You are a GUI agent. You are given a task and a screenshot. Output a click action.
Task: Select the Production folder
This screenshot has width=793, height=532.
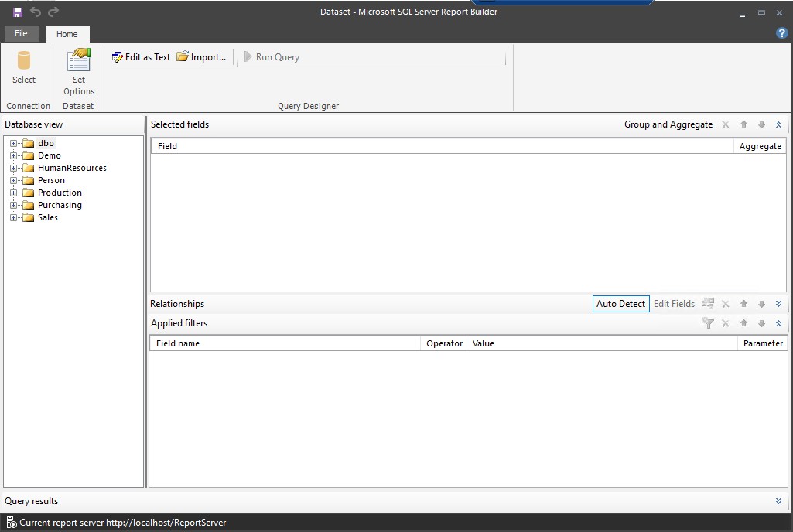coord(53,193)
